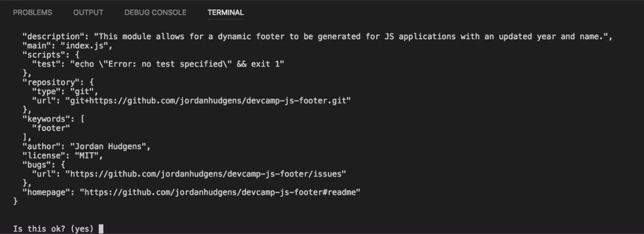This screenshot has height=234, width=644.
Task: Click the terminal cursor after 'Is this ok? (yes)'
Action: [101, 228]
